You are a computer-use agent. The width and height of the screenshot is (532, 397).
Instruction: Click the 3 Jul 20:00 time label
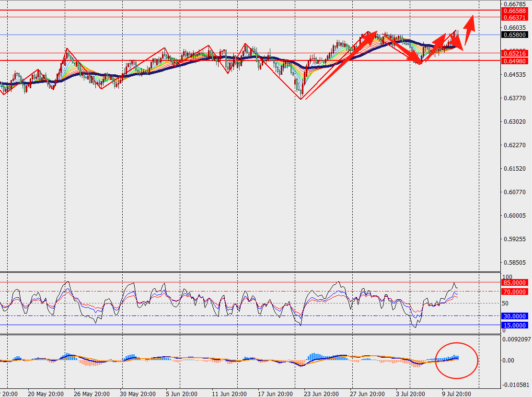coord(410,394)
